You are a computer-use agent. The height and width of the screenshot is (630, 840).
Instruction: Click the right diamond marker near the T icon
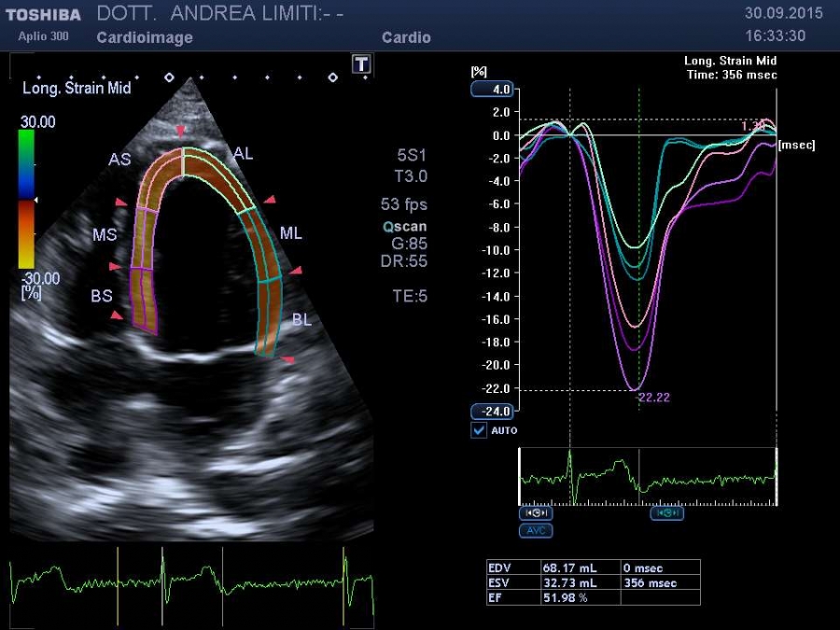click(x=332, y=77)
